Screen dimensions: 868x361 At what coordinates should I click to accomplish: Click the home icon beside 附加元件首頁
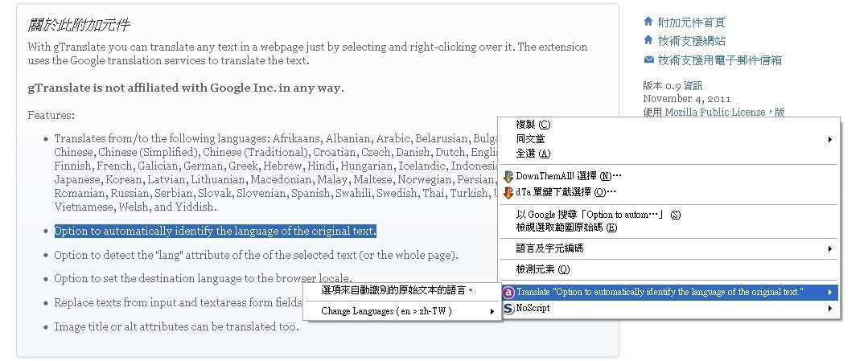coord(648,22)
